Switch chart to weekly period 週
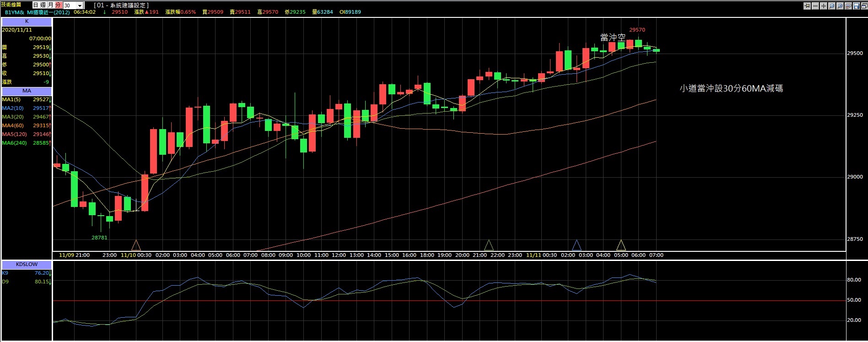The image size is (868, 342). pos(43,5)
